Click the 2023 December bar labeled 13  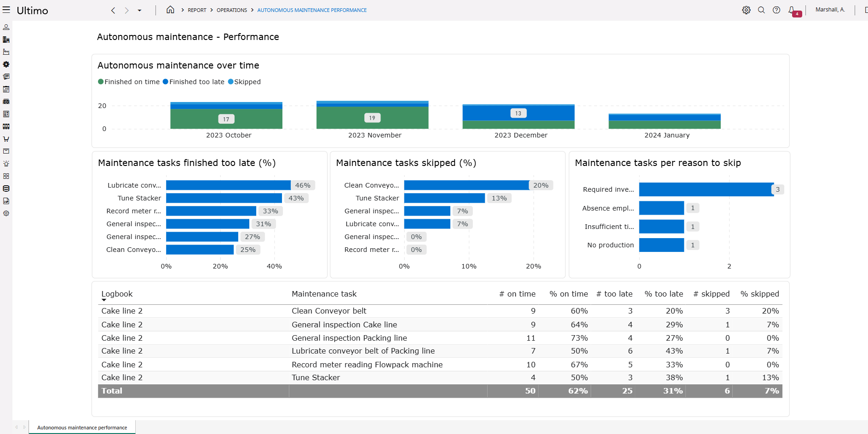[518, 113]
